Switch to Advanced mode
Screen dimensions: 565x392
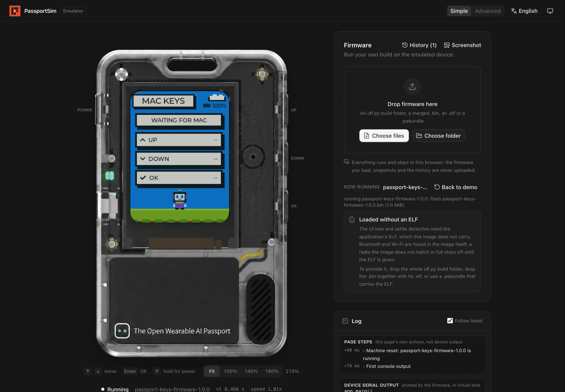point(487,11)
